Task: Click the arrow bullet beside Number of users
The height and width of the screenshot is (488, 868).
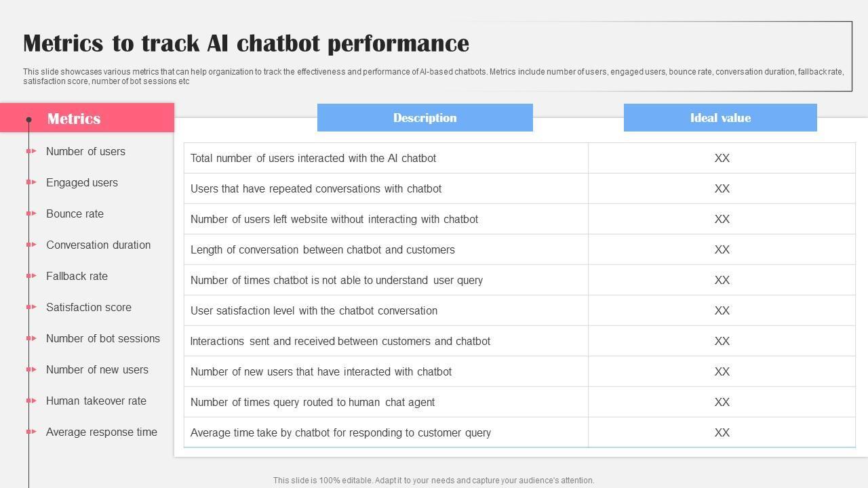Action: [31, 151]
